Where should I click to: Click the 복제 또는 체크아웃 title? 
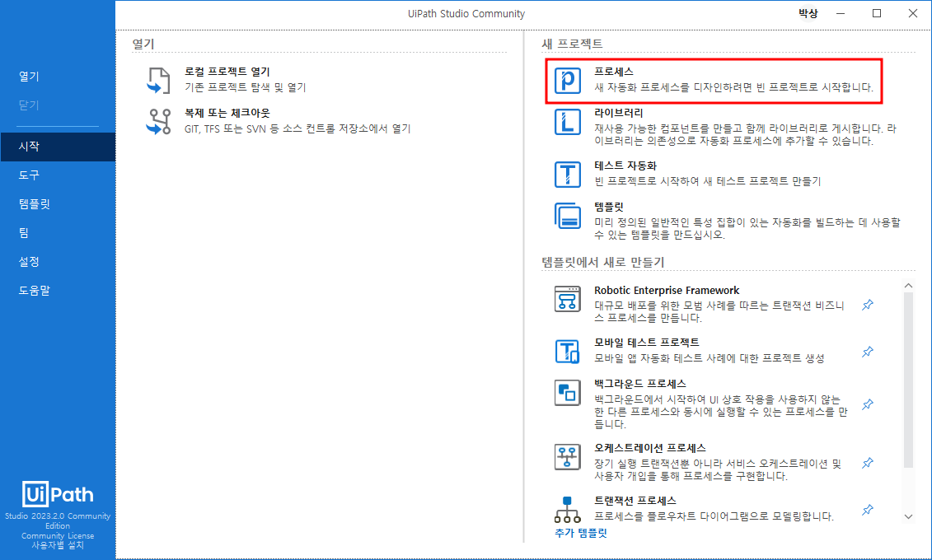click(227, 113)
